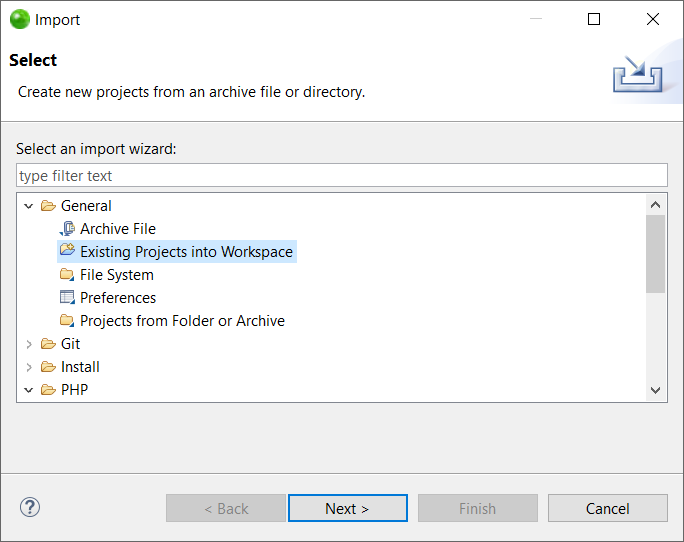684x542 pixels.
Task: Collapse the PHP tree node
Action: tap(28, 390)
